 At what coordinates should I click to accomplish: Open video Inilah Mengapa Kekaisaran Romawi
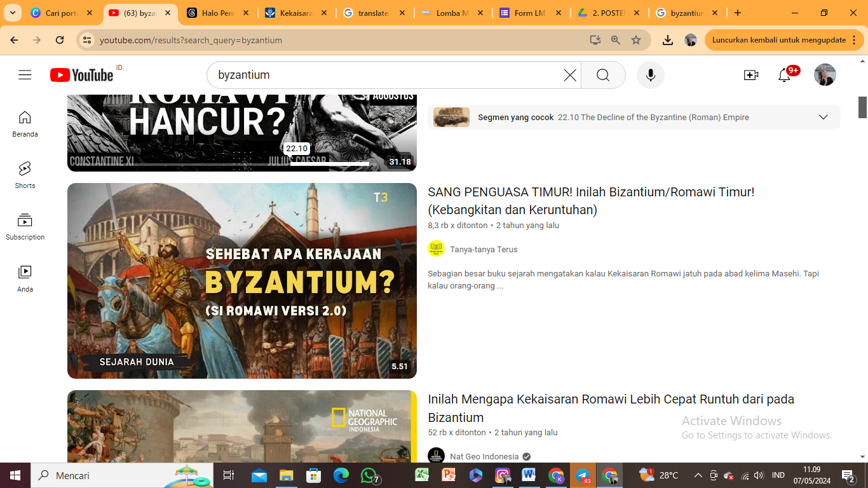tap(611, 408)
